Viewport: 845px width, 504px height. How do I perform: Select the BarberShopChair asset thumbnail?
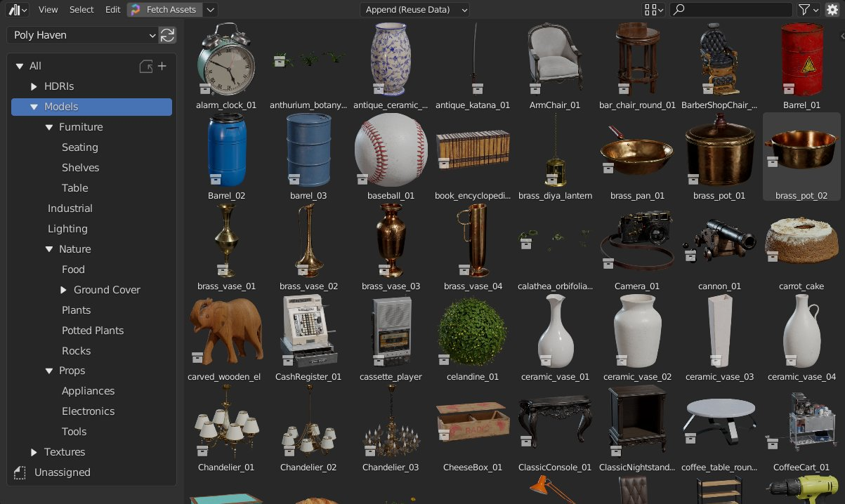[x=719, y=59]
